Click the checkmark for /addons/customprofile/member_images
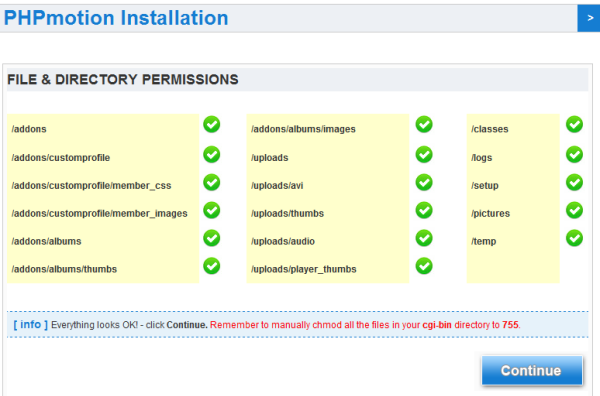 tap(212, 210)
